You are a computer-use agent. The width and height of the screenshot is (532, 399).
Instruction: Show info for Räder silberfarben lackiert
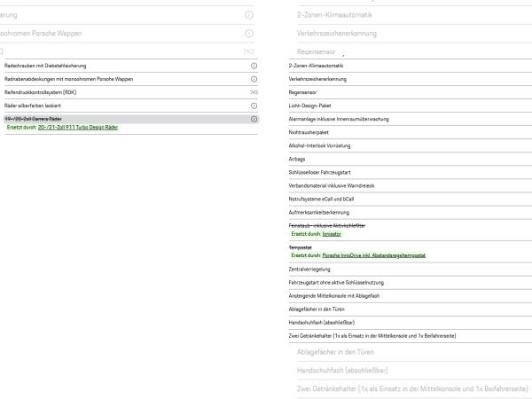point(254,106)
